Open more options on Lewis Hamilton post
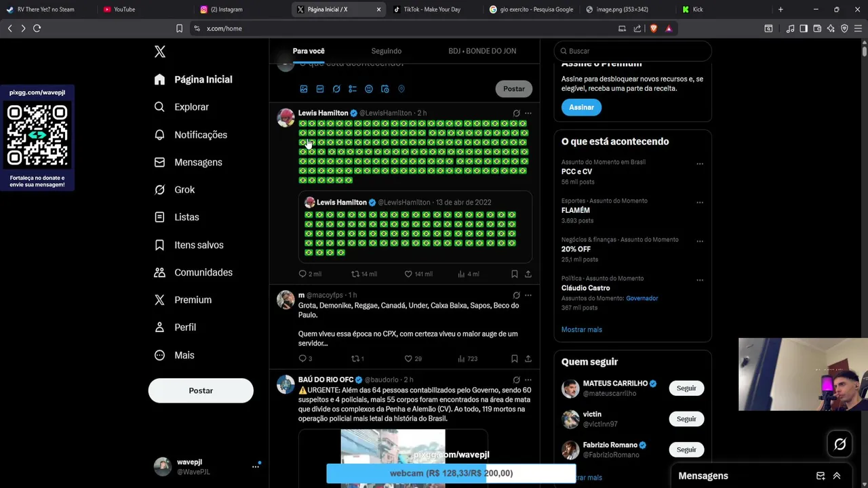 click(528, 113)
